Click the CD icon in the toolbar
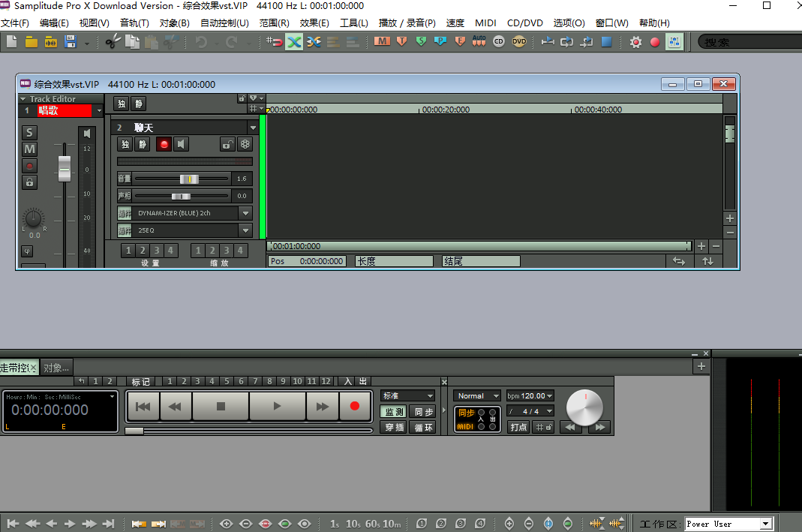 tap(499, 42)
